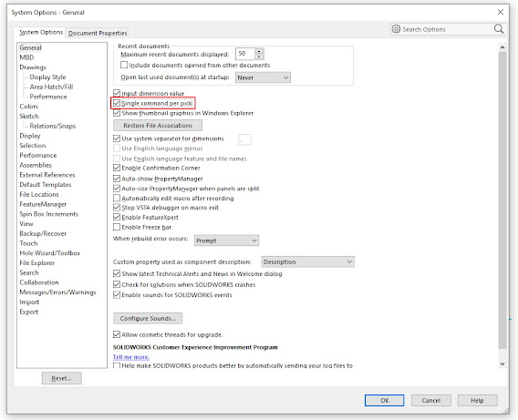Check Automatically edit macro after recording

click(x=117, y=198)
